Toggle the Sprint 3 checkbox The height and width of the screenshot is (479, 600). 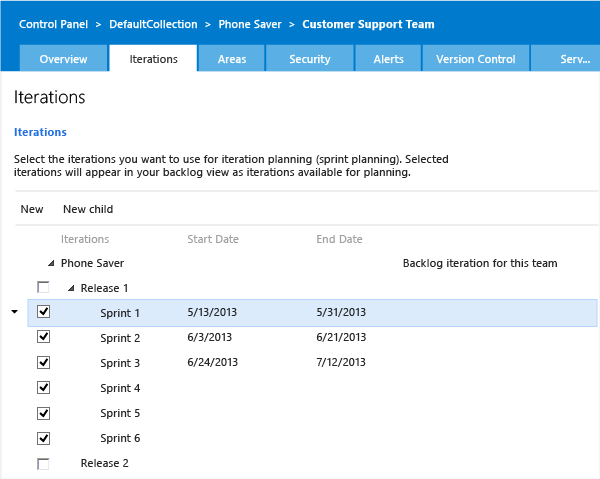(x=43, y=362)
